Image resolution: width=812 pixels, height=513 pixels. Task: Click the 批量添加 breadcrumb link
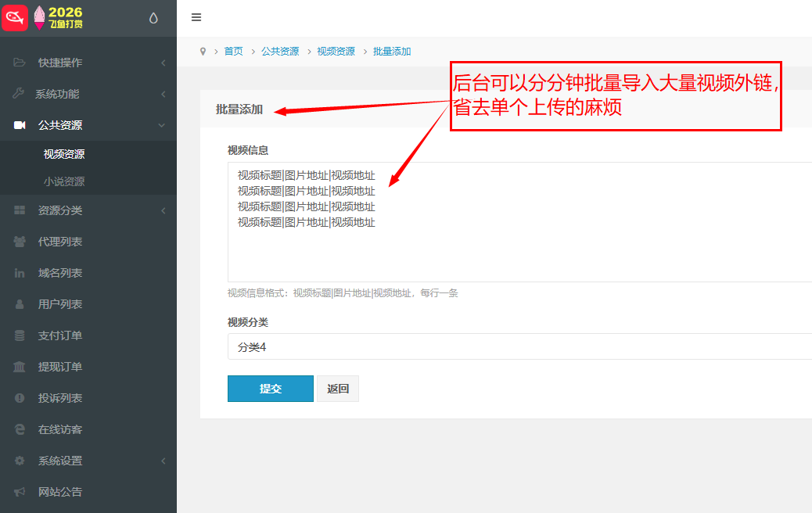pyautogui.click(x=392, y=52)
